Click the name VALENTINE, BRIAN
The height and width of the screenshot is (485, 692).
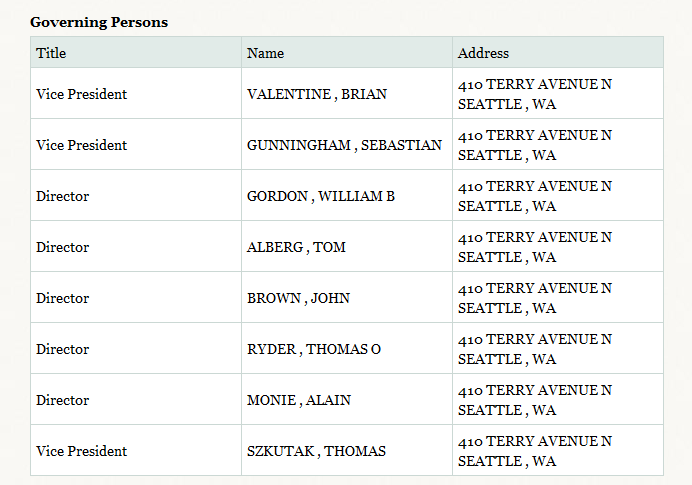(x=317, y=94)
